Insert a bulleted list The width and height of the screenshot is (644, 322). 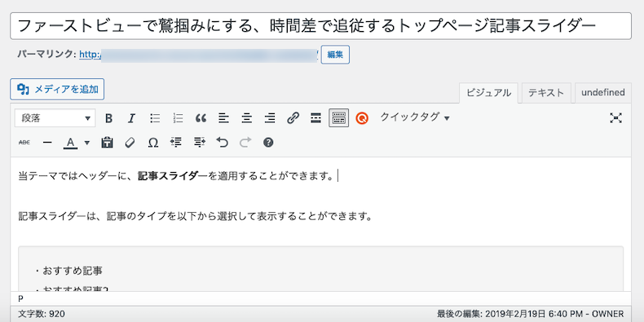click(x=155, y=118)
